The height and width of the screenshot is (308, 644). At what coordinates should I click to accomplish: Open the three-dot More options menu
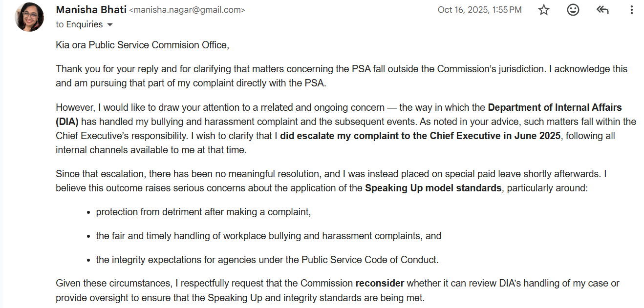tap(632, 10)
